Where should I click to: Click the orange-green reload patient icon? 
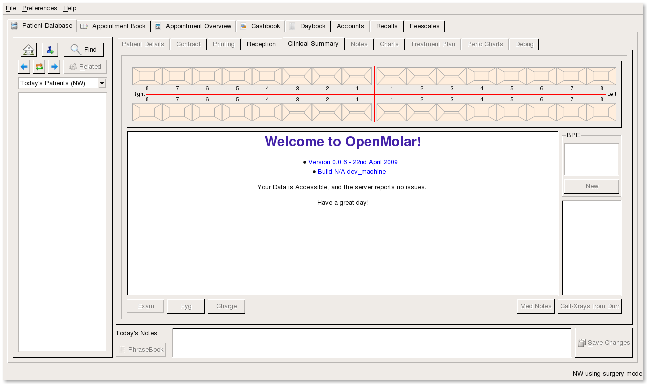tap(39, 66)
